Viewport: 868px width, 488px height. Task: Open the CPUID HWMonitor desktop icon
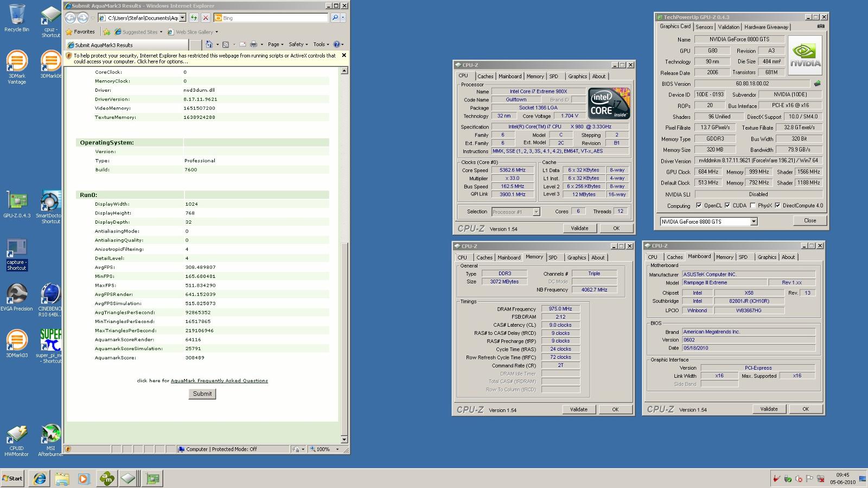click(x=17, y=441)
